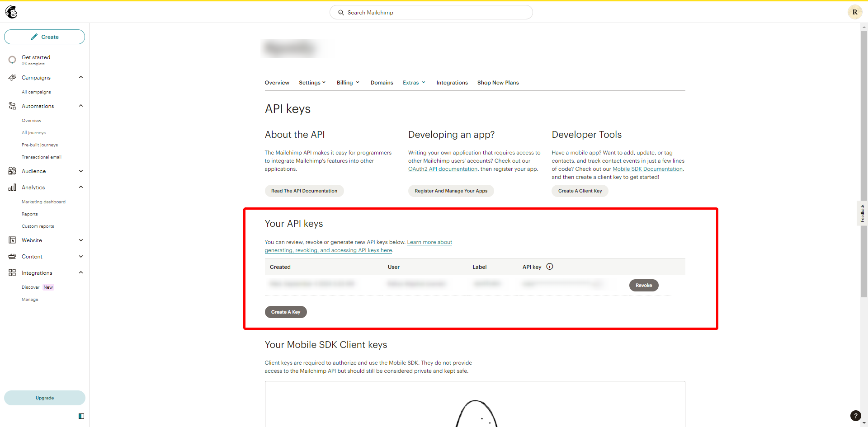Image resolution: width=868 pixels, height=427 pixels.
Task: Select the Audience people icon
Action: coord(12,171)
